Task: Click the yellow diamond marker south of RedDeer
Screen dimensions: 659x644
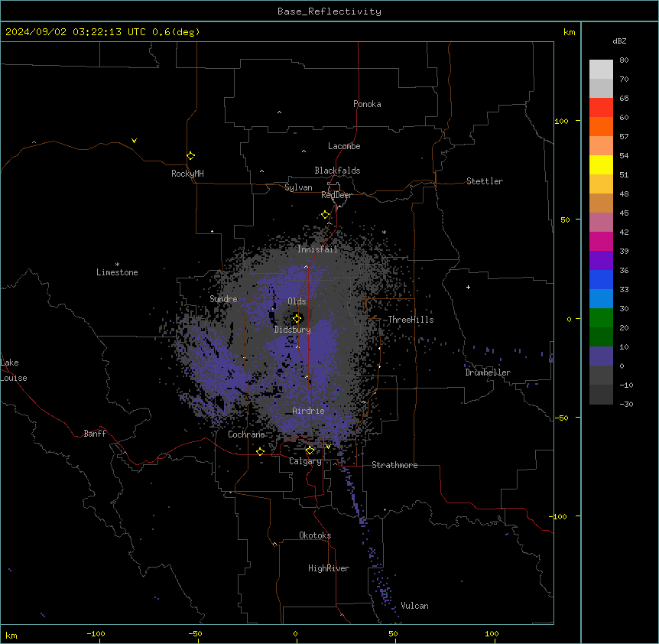Action: [x=325, y=215]
